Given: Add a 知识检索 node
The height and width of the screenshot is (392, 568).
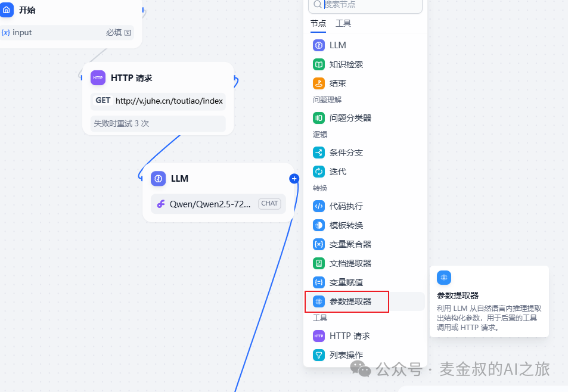Looking at the screenshot, I should pyautogui.click(x=365, y=64).
